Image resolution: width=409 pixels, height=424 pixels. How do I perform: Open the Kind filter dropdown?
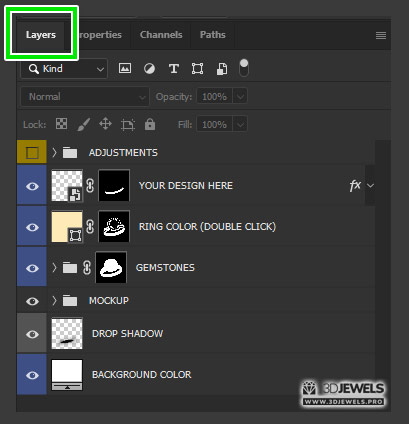(64, 69)
